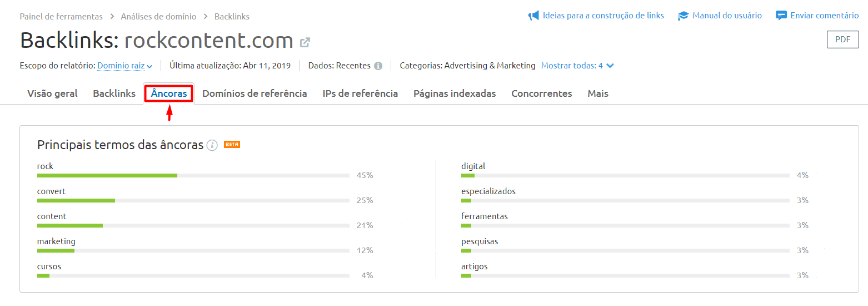Click the rock term green progress bar

[x=107, y=175]
